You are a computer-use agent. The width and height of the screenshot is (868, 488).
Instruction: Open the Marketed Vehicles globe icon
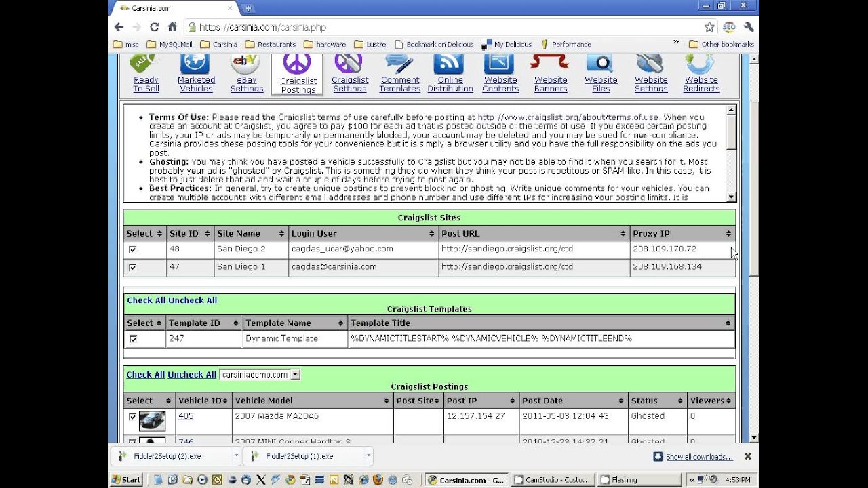tap(195, 64)
